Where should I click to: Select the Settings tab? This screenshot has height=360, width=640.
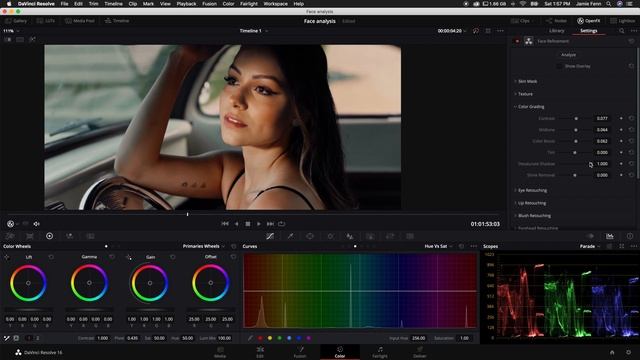click(589, 31)
